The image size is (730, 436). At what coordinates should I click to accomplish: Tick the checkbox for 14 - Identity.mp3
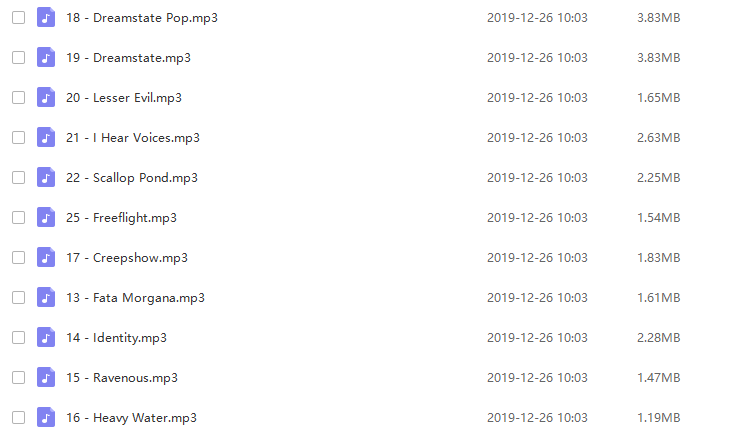point(19,338)
